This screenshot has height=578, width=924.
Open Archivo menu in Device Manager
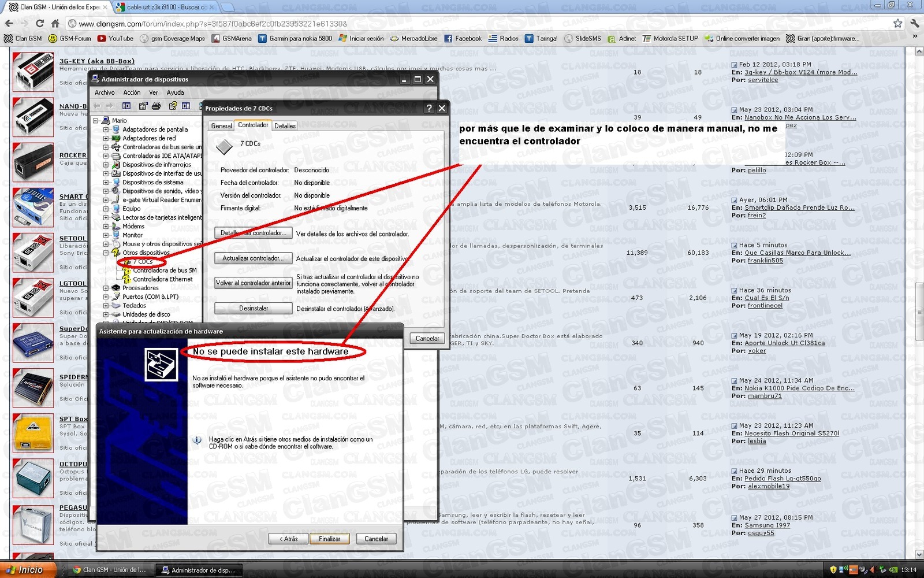tap(105, 92)
